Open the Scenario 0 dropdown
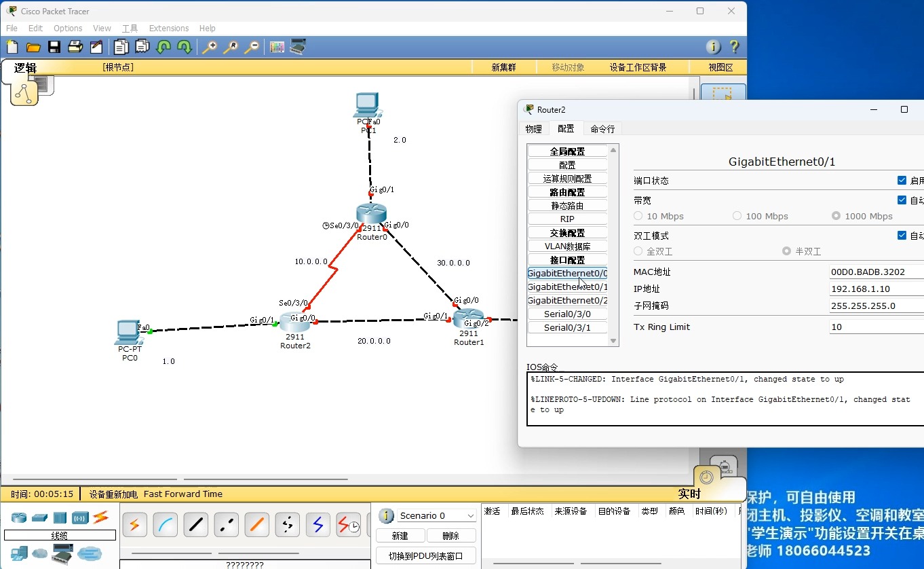Viewport: 924px width, 569px height. click(x=436, y=516)
